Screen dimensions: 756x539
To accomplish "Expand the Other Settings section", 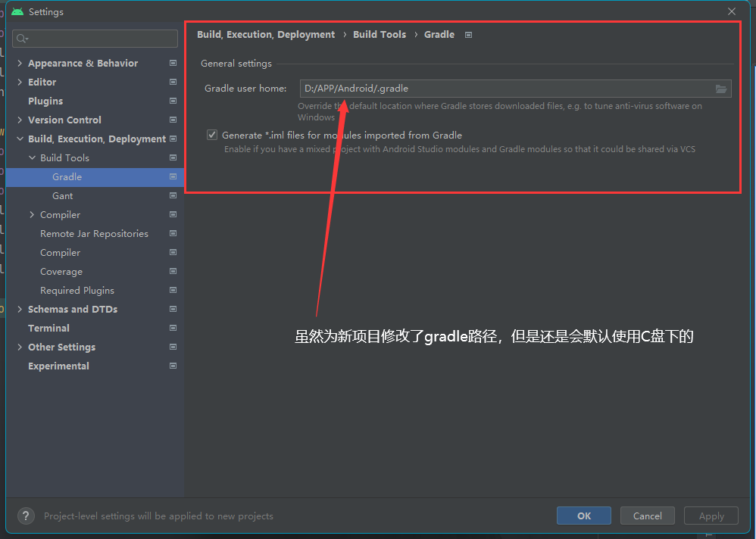I will 20,347.
